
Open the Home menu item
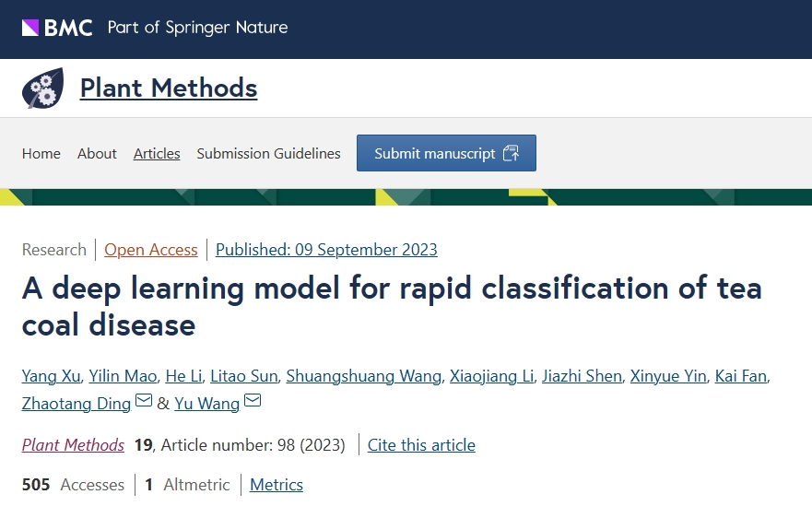(x=41, y=154)
